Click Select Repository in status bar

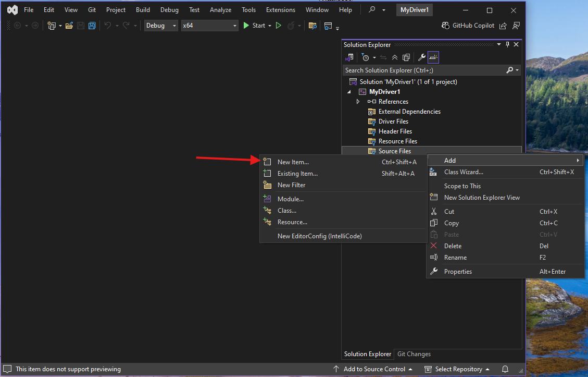coord(457,369)
